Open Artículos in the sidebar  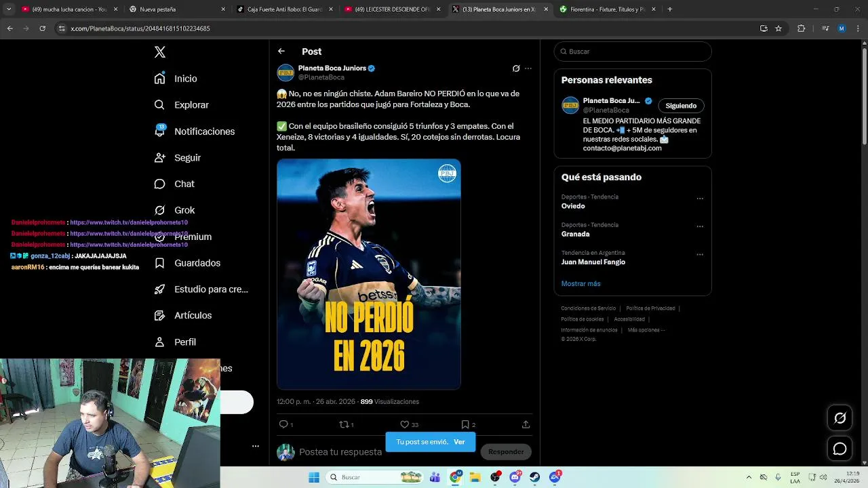coord(183,315)
